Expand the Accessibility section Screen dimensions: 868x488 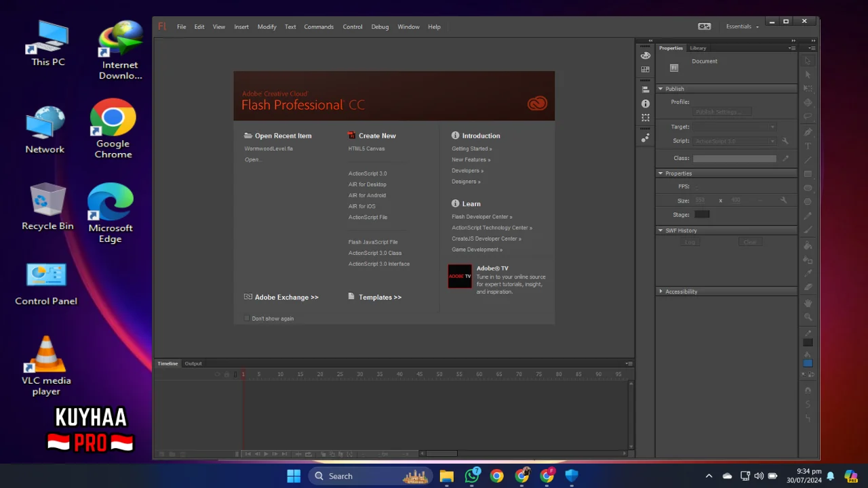point(660,291)
